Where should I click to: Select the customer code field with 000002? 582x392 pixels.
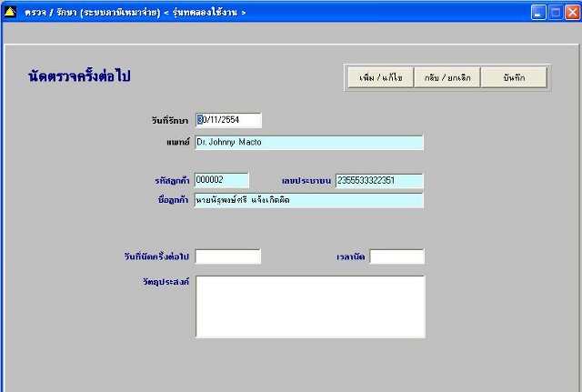point(222,180)
